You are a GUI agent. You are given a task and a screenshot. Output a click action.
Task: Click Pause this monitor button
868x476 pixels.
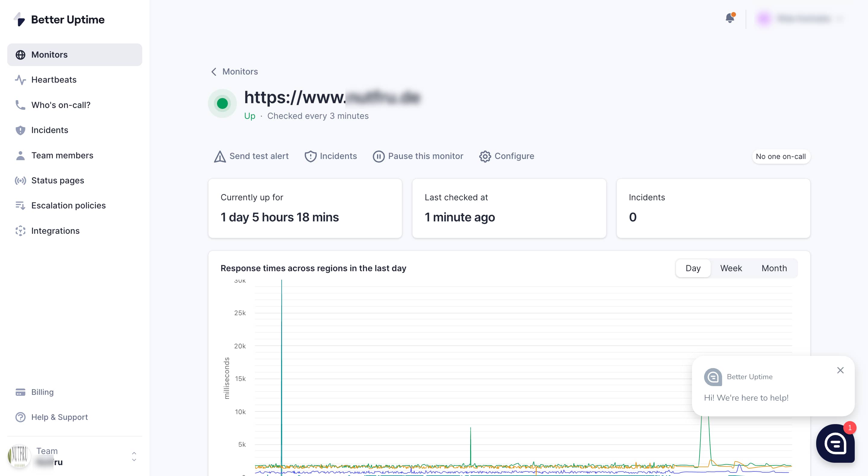point(418,156)
